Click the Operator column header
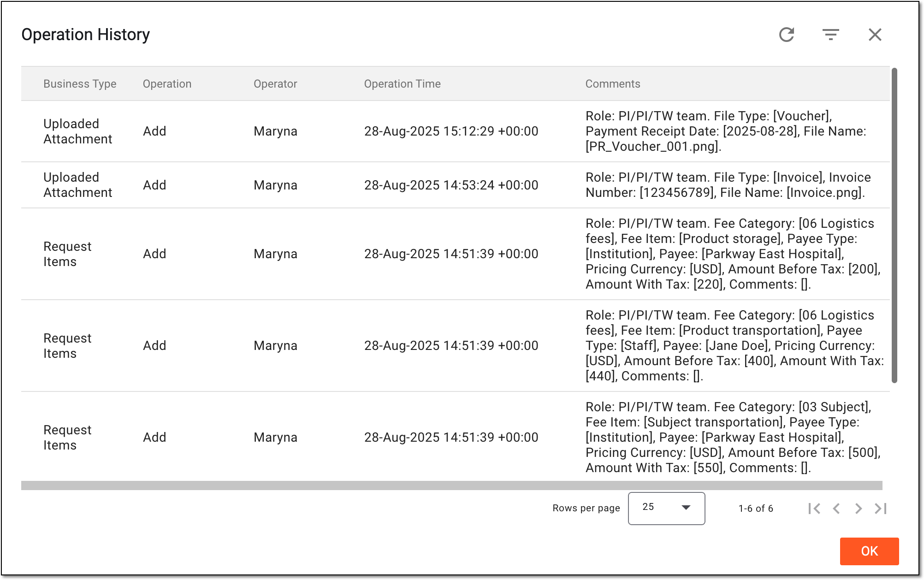924x580 pixels. point(275,84)
